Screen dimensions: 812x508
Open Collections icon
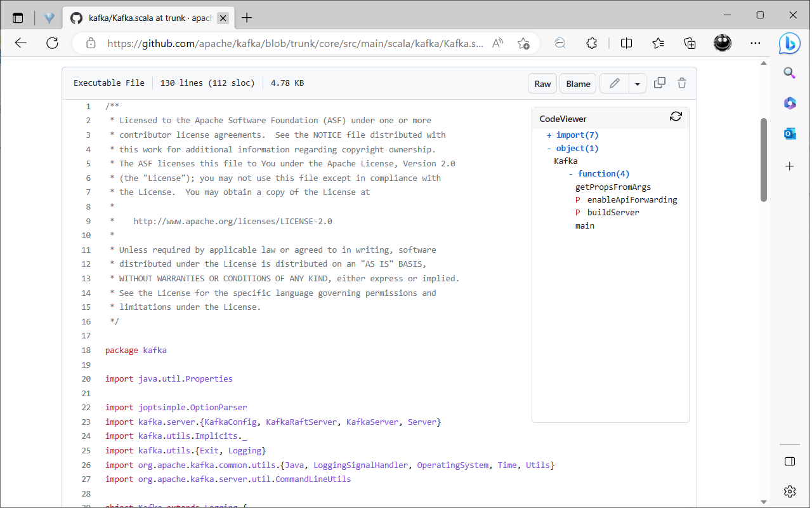coord(690,43)
